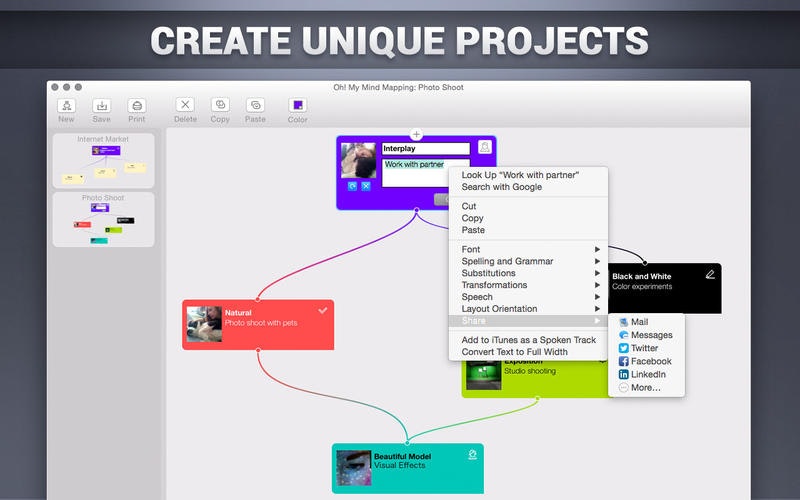This screenshot has height=500, width=800.
Task: Click the Save toolbar icon
Action: coord(102,106)
